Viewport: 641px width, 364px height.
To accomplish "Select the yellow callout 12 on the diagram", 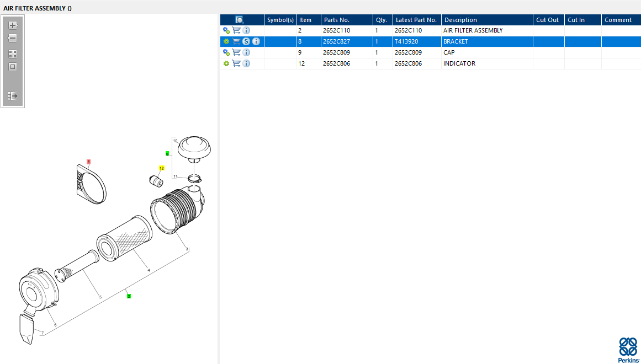I will tap(161, 168).
